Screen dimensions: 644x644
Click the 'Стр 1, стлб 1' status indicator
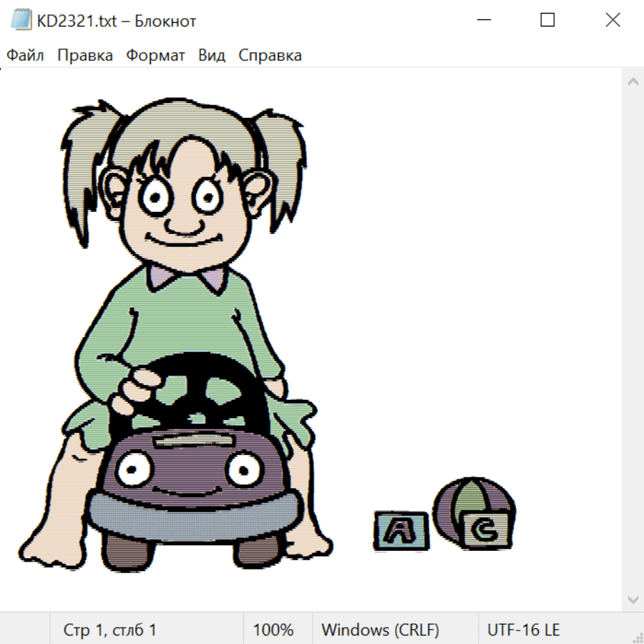coord(110,630)
